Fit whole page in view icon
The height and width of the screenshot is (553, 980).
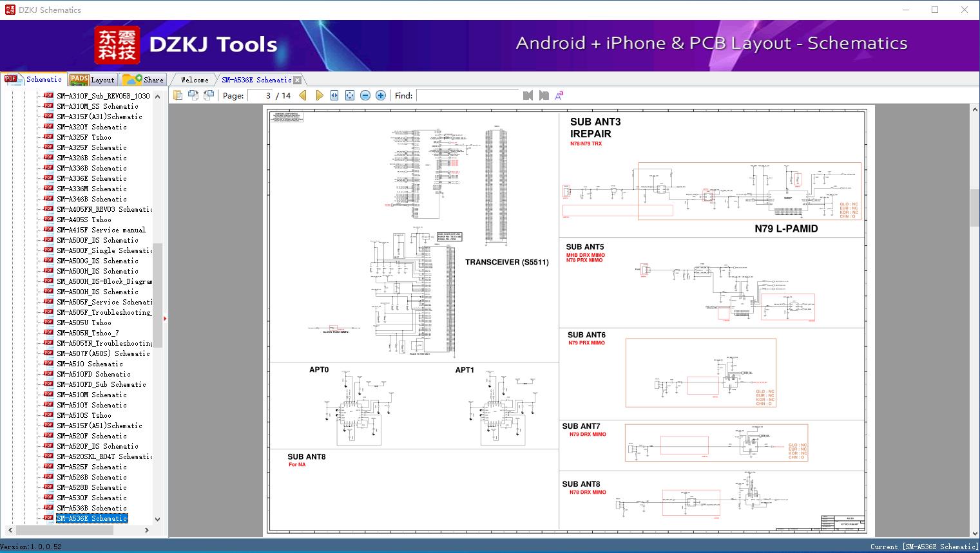(350, 95)
